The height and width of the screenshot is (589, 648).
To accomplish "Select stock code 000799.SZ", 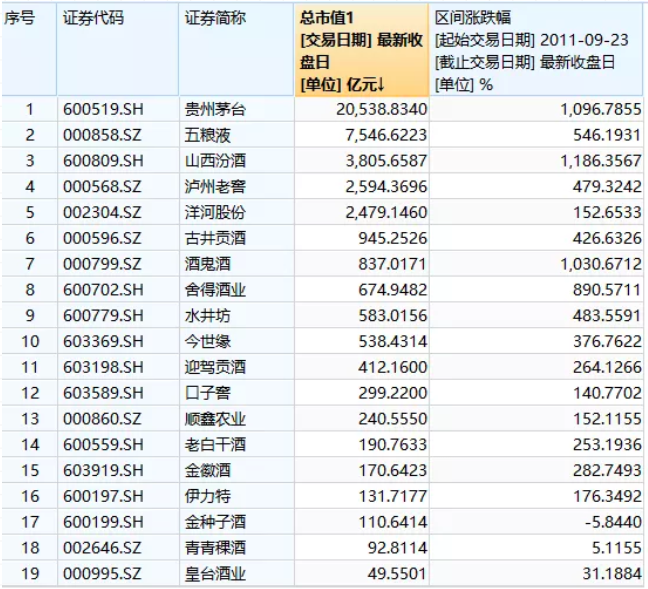I will click(x=102, y=264).
